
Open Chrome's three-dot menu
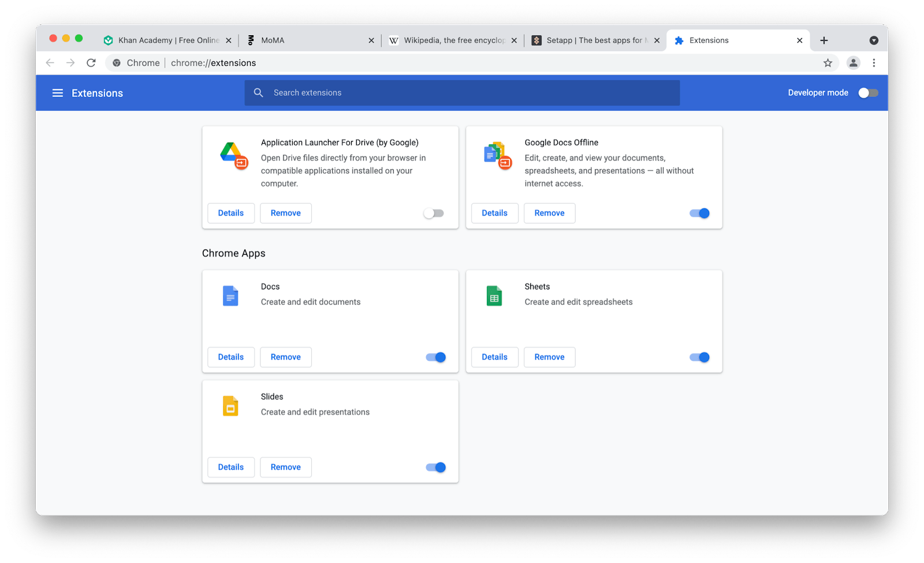tap(874, 62)
